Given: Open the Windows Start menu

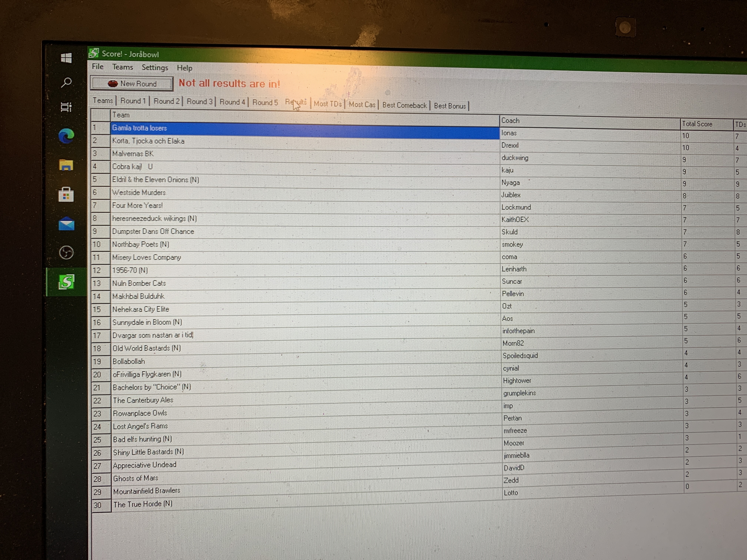Looking at the screenshot, I should (66, 58).
